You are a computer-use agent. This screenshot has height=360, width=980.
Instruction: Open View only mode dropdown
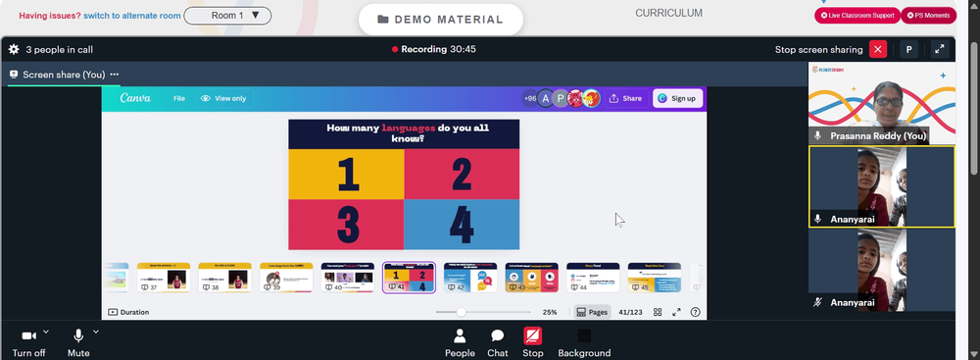(223, 98)
